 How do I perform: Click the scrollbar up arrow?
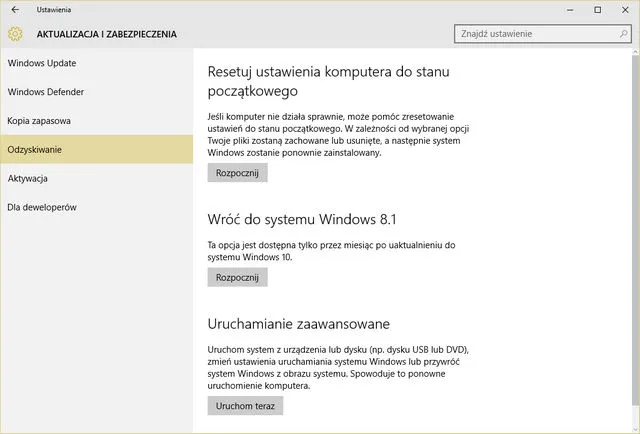(636, 52)
